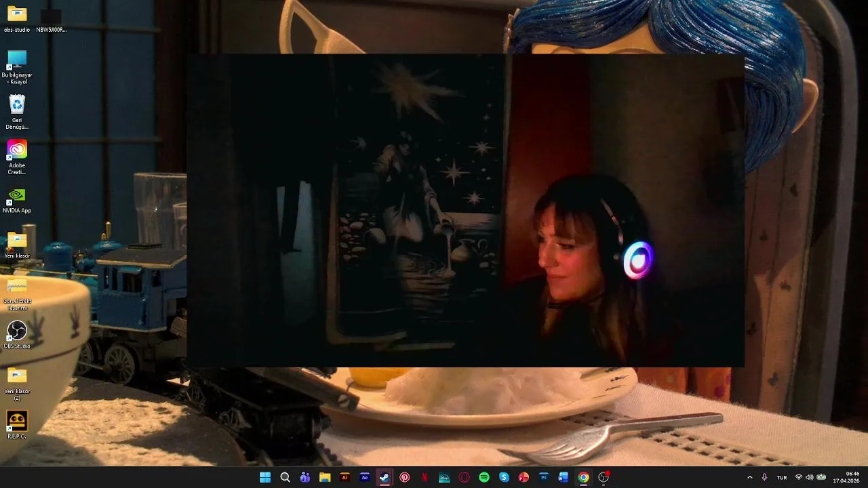This screenshot has height=488, width=868.
Task: Open Microsoft Word from taskbar
Action: point(564,477)
